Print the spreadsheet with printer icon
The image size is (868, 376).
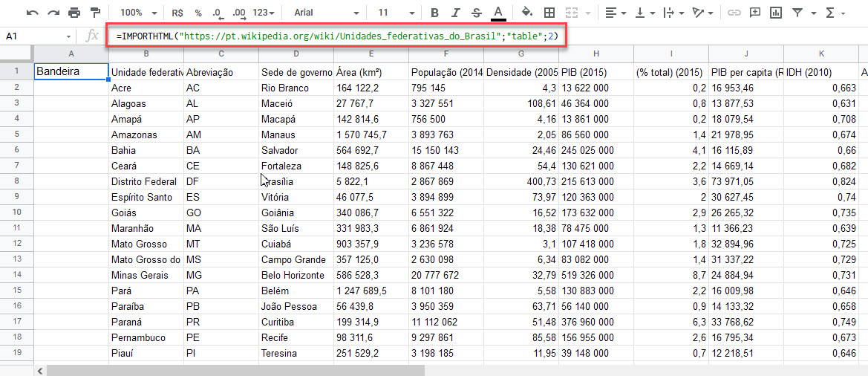(x=74, y=12)
